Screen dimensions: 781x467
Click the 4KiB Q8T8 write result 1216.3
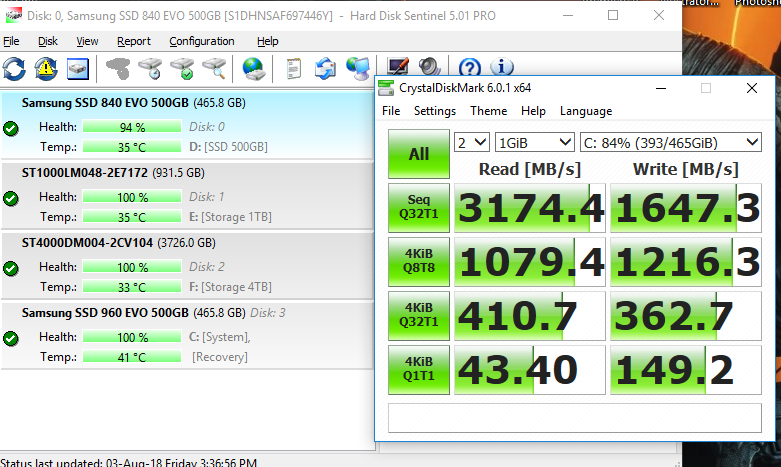tap(686, 262)
